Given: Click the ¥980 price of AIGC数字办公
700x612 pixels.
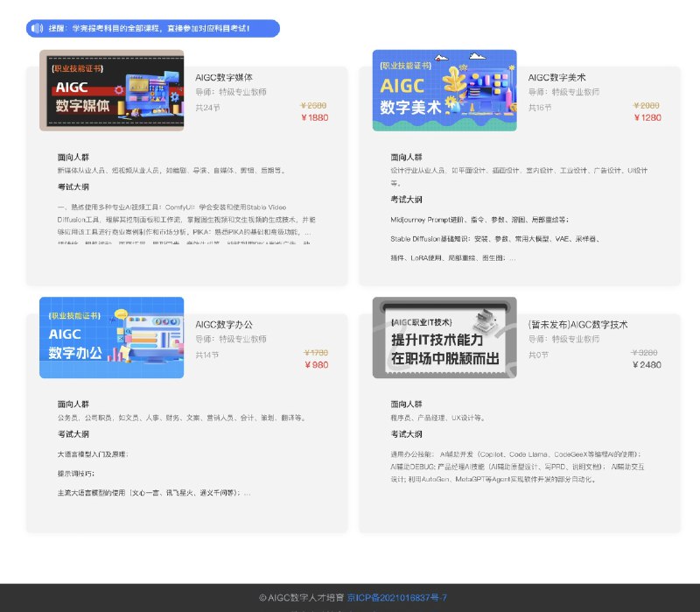Looking at the screenshot, I should 317,364.
